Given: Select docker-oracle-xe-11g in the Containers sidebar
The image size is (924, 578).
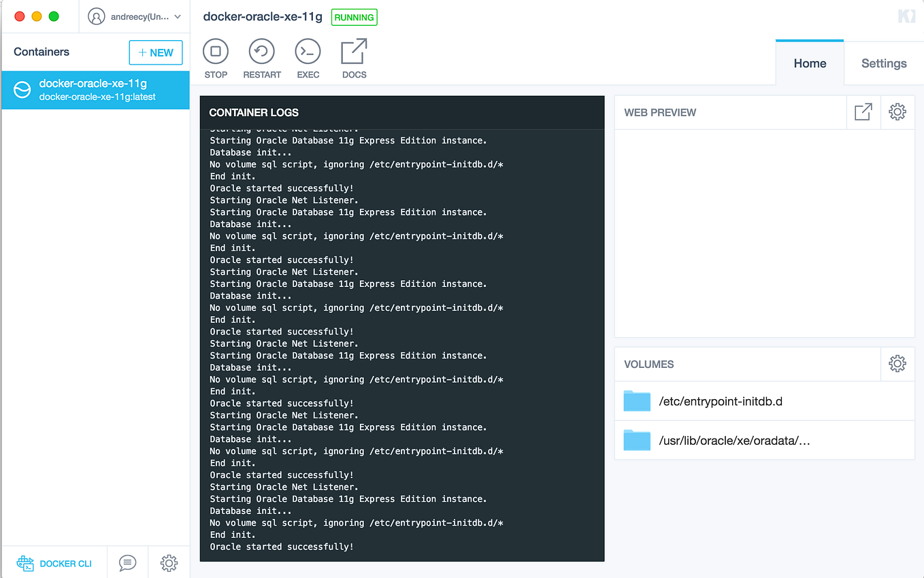Looking at the screenshot, I should tap(95, 89).
